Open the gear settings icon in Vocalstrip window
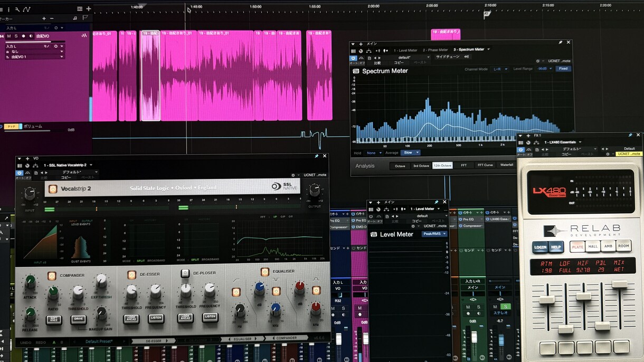This screenshot has width=644, height=362. [293, 175]
